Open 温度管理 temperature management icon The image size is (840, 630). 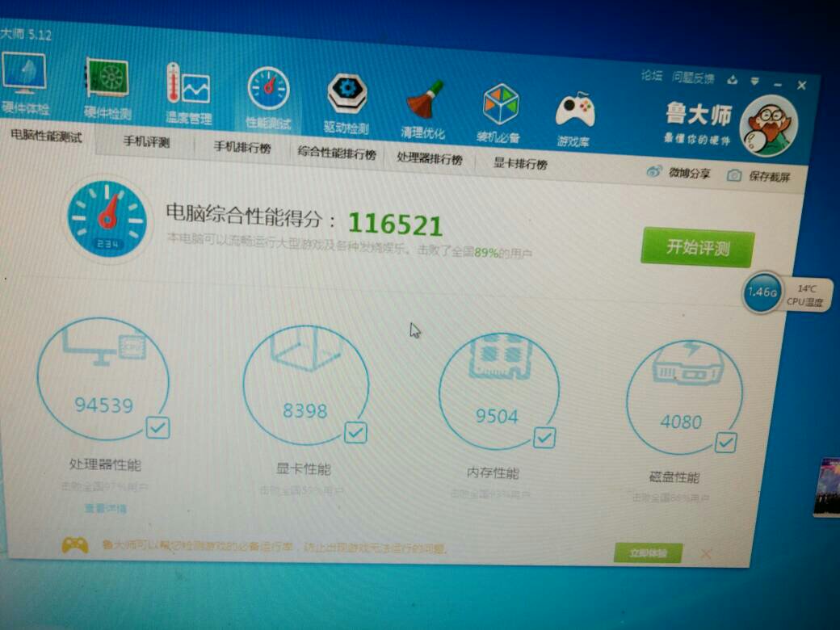click(x=187, y=85)
